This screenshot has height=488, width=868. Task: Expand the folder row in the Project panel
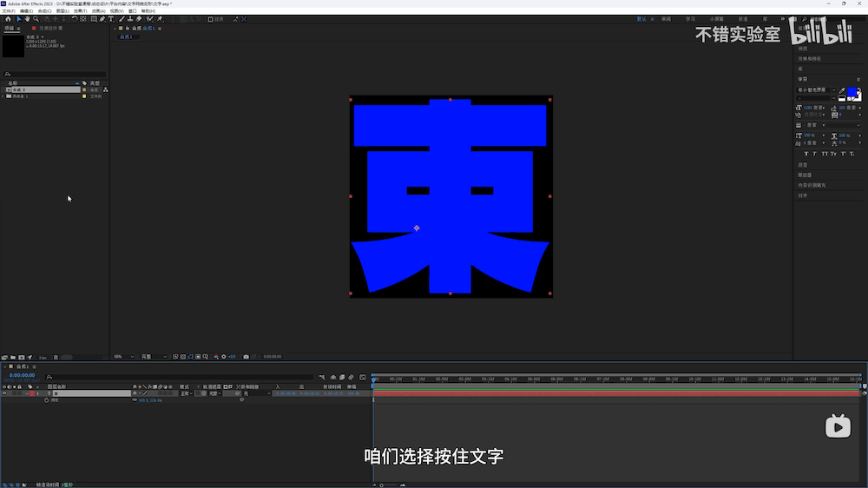pyautogui.click(x=3, y=96)
